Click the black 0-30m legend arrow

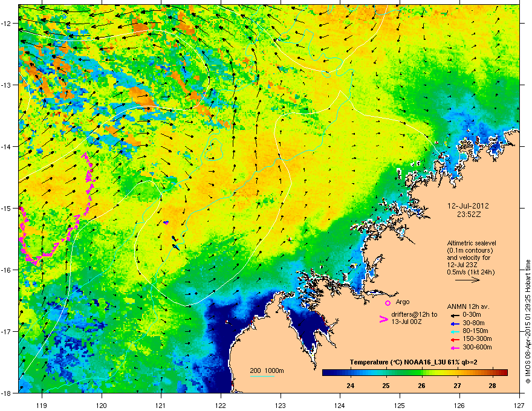455,315
